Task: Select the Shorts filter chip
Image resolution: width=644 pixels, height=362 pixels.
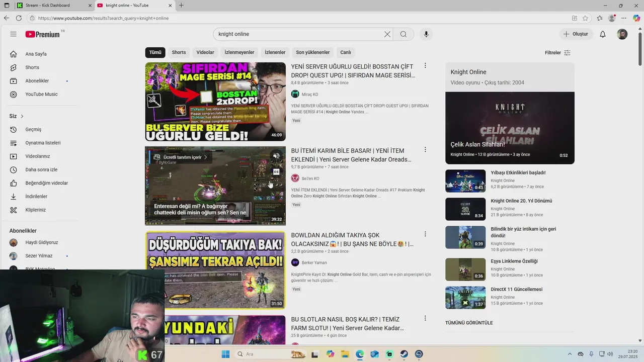Action: point(179,52)
